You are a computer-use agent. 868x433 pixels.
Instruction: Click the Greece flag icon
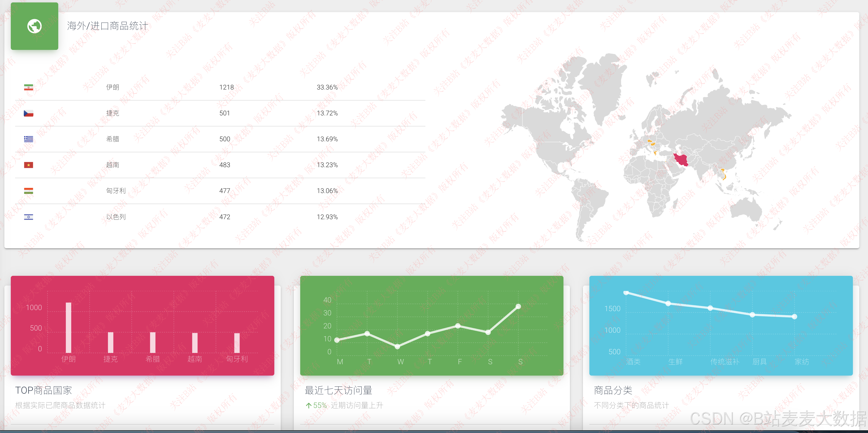point(29,139)
